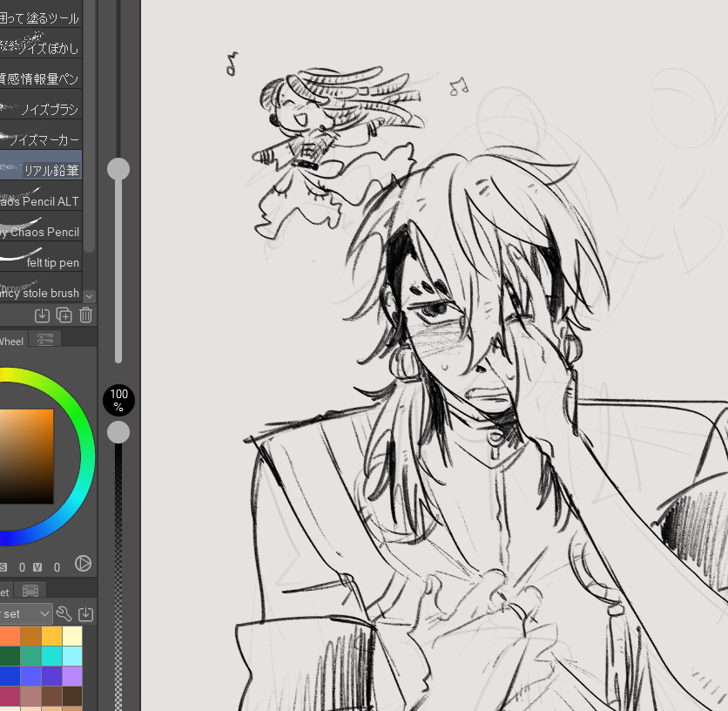Select the ノイズブラシ brush
Screen dimensions: 728x711
(41, 104)
